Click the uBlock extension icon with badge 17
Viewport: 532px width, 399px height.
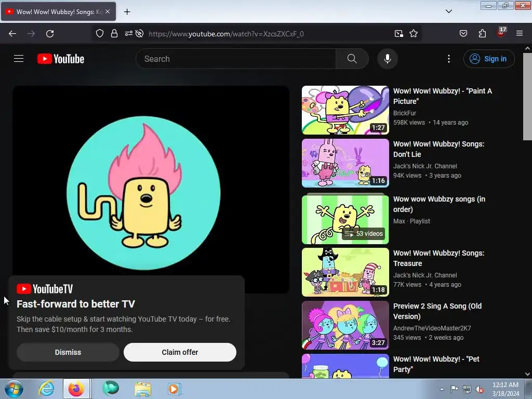pyautogui.click(x=501, y=33)
